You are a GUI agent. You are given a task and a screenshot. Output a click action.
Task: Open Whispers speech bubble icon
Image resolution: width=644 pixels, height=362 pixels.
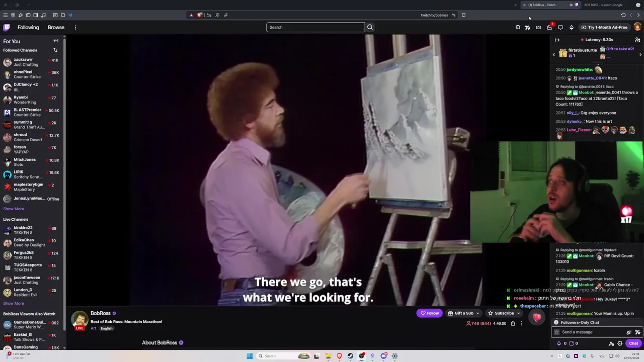click(560, 27)
